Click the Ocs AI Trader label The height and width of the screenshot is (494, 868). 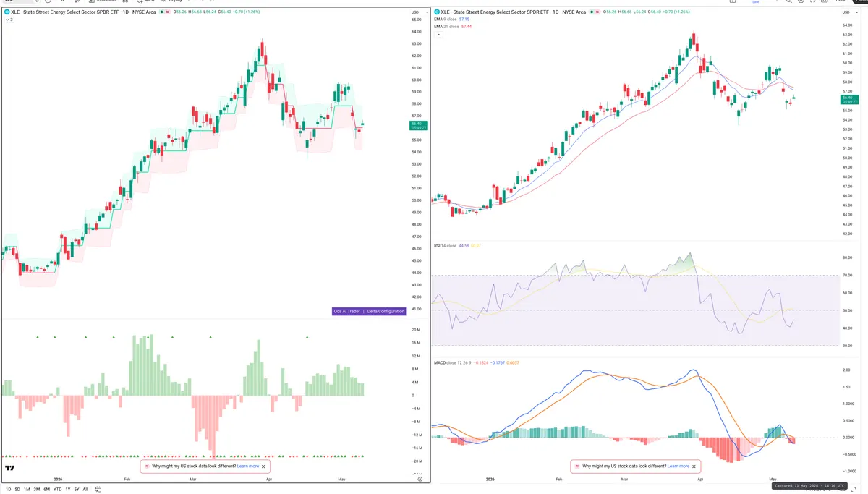pyautogui.click(x=346, y=311)
